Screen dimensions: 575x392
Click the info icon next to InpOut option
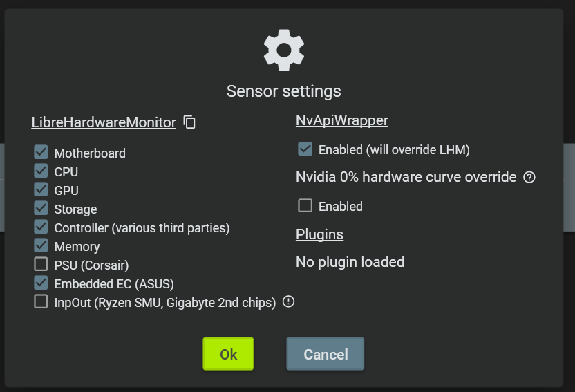pyautogui.click(x=289, y=301)
